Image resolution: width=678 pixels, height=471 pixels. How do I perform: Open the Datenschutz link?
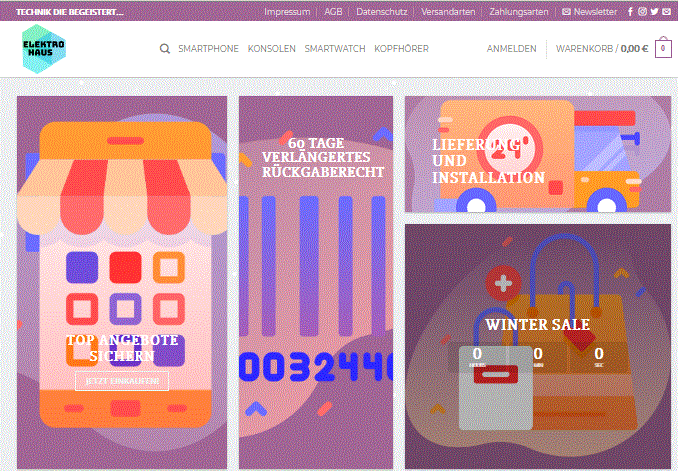(x=382, y=12)
